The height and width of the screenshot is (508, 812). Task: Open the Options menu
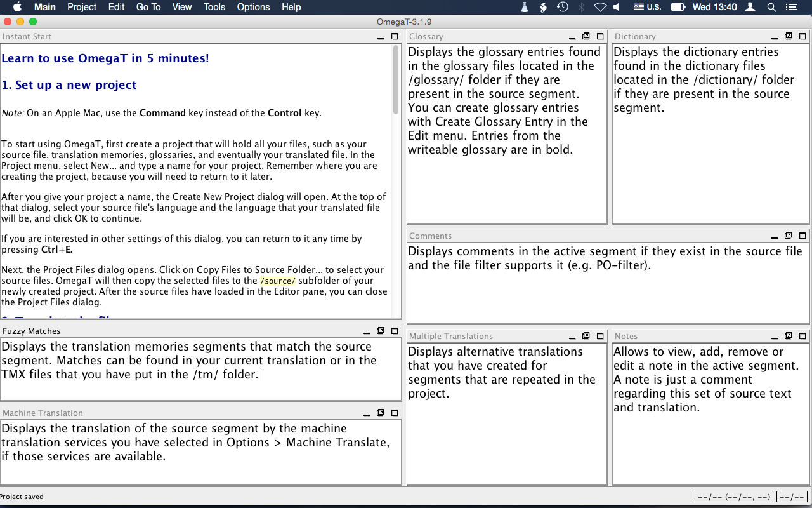point(253,7)
